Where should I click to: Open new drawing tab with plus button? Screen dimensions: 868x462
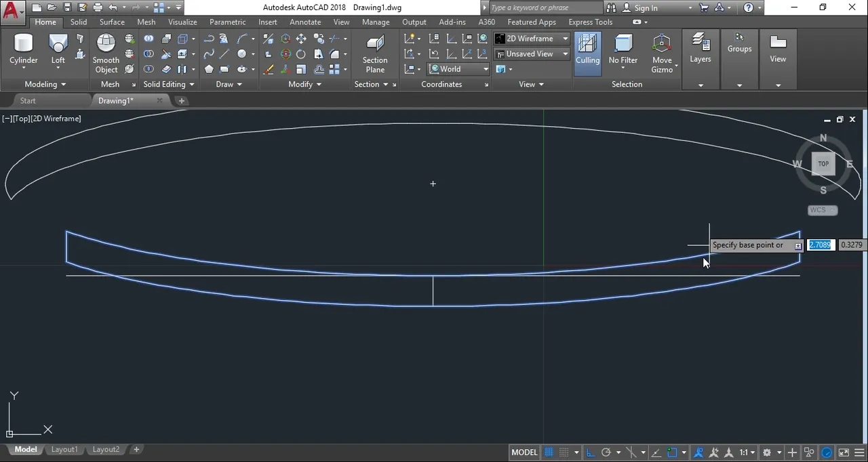(x=181, y=100)
